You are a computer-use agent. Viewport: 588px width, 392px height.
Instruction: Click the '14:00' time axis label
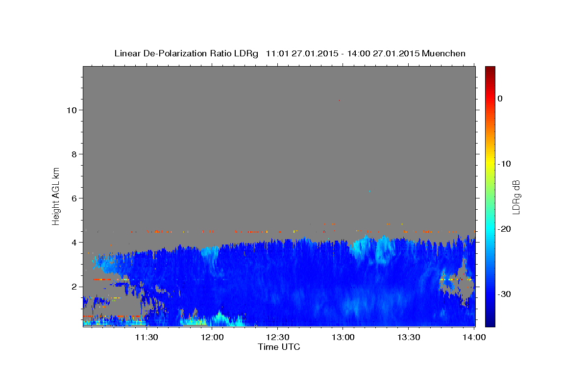point(474,338)
